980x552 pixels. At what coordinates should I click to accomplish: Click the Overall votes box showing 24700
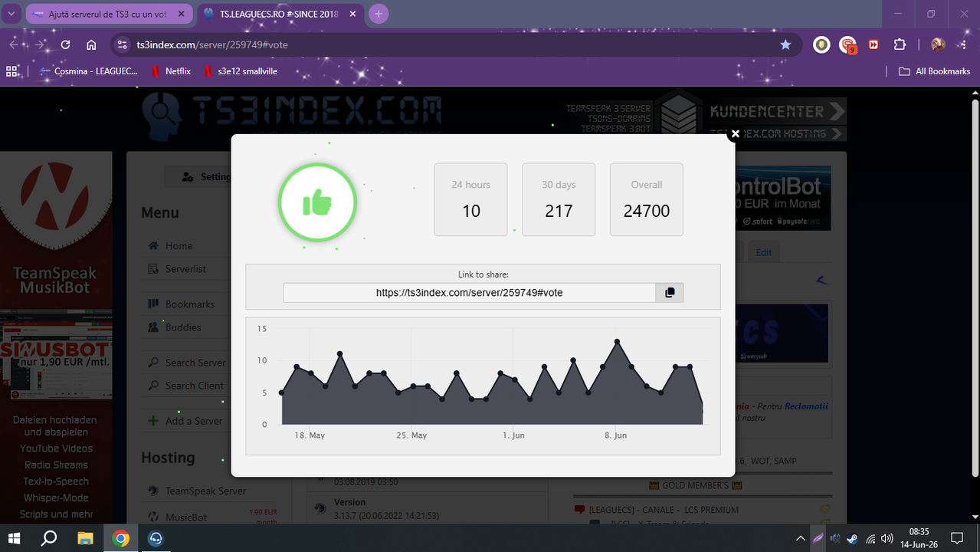click(x=646, y=199)
